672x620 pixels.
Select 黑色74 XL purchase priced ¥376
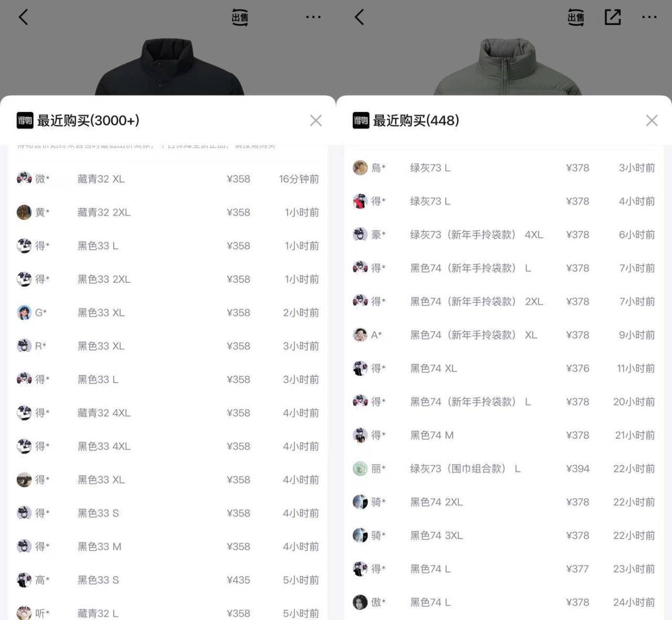[x=504, y=369]
